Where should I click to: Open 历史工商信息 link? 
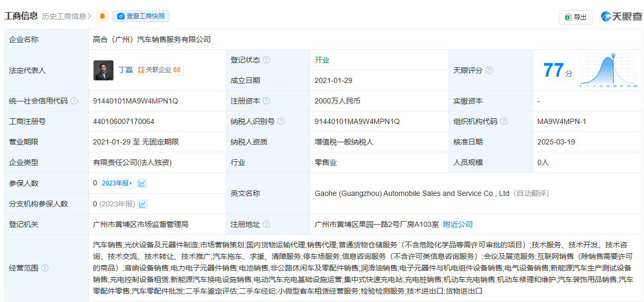[x=67, y=16]
